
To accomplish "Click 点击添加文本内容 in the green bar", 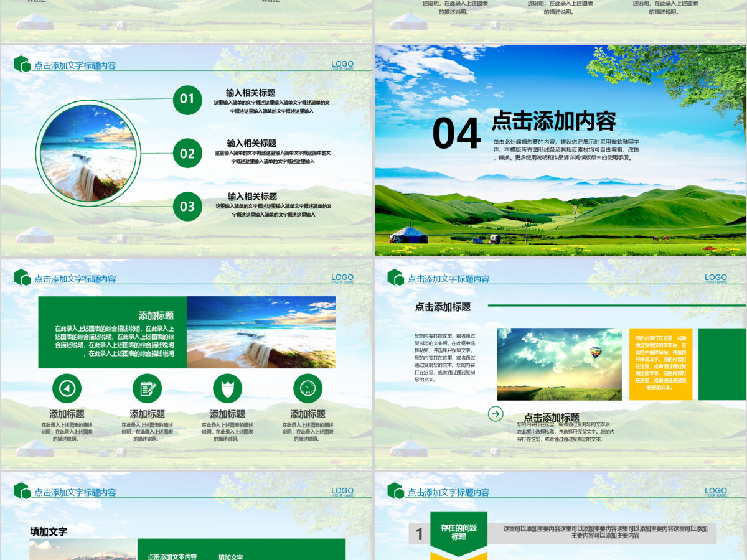I will [x=172, y=557].
